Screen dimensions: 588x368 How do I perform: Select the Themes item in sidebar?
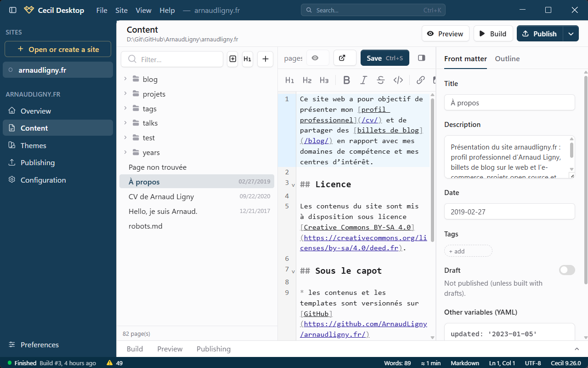pos(58,145)
